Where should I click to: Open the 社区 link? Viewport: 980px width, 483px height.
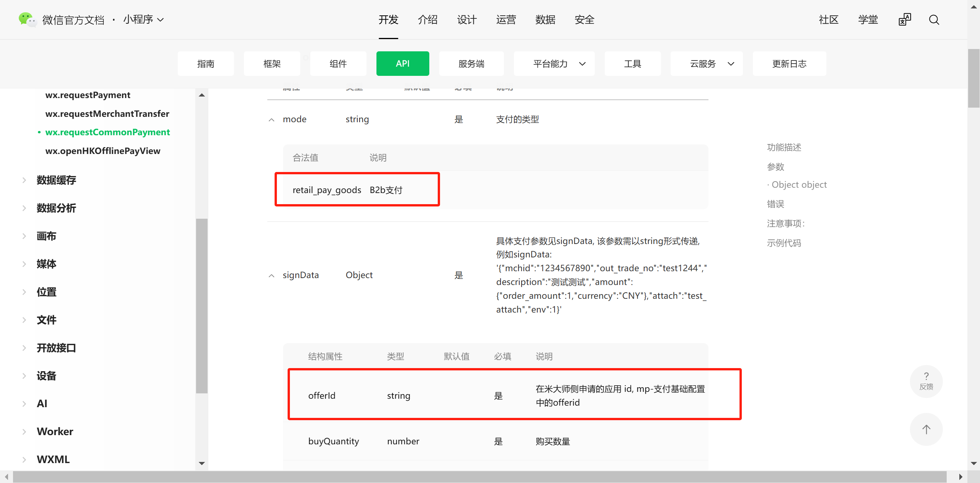coord(829,20)
